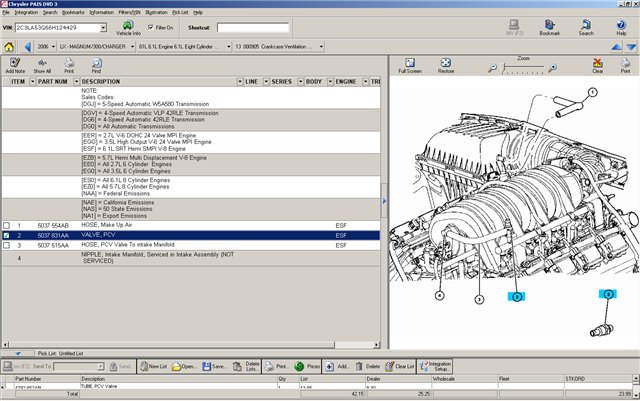Adjust the illustration Zoom slider
Viewport: 640px width, 401px height.
tap(524, 68)
